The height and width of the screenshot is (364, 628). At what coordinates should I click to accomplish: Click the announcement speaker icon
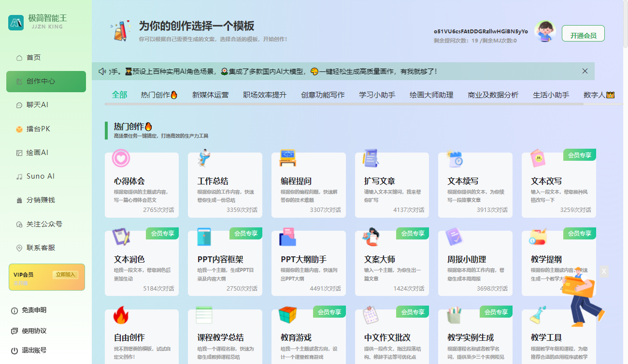tap(102, 71)
